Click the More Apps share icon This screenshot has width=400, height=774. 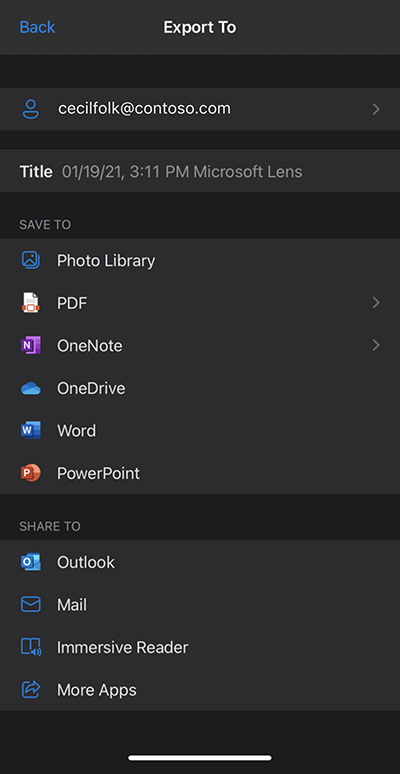click(x=31, y=690)
